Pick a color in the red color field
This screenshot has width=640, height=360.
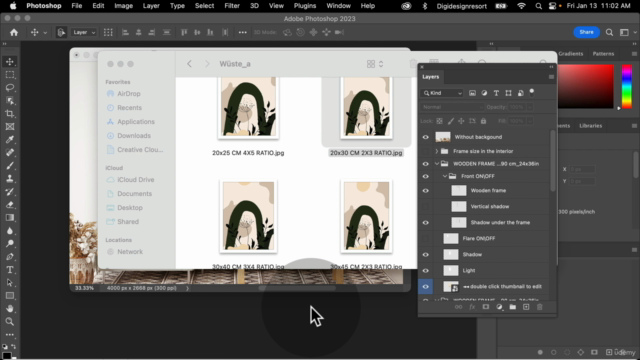(585, 87)
